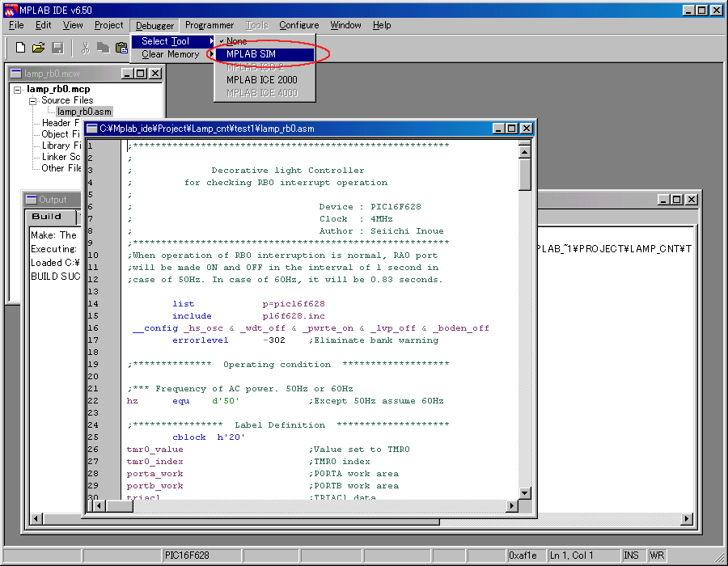Click the 'BUILD SUC' line in Output
The image size is (728, 566).
[55, 277]
